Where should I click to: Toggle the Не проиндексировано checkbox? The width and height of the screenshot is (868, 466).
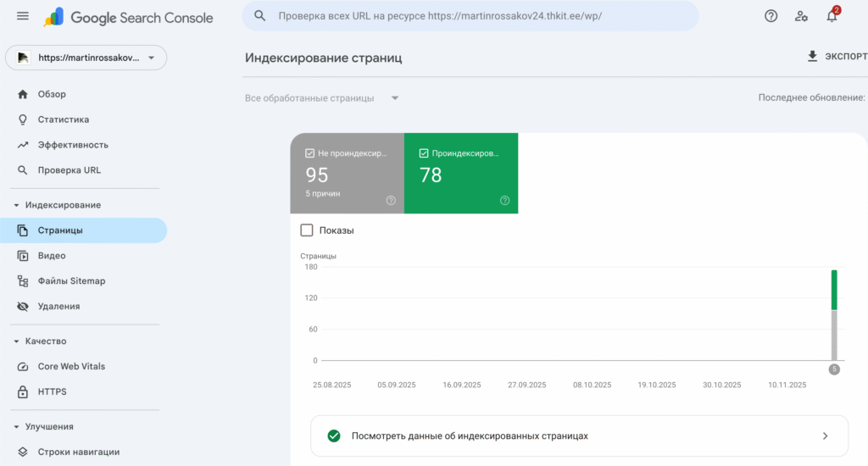click(310, 154)
